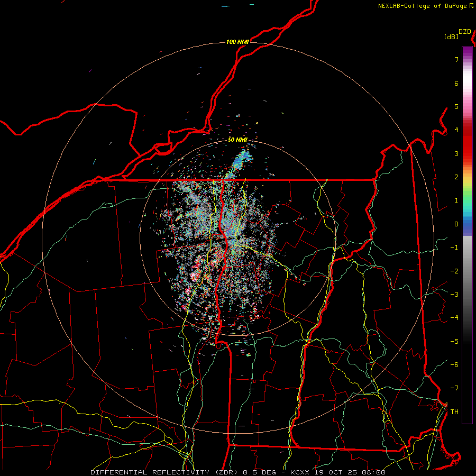Click the TH threshold label on legend

454,412
